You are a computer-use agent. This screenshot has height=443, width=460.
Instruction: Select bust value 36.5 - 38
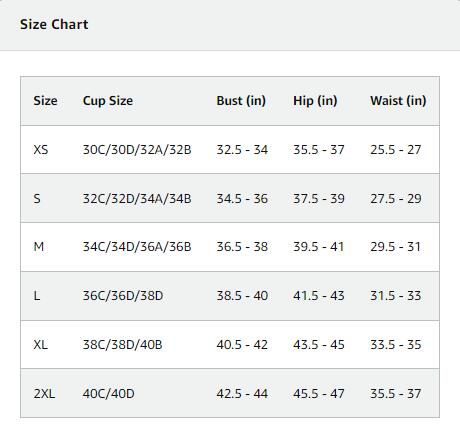[242, 247]
